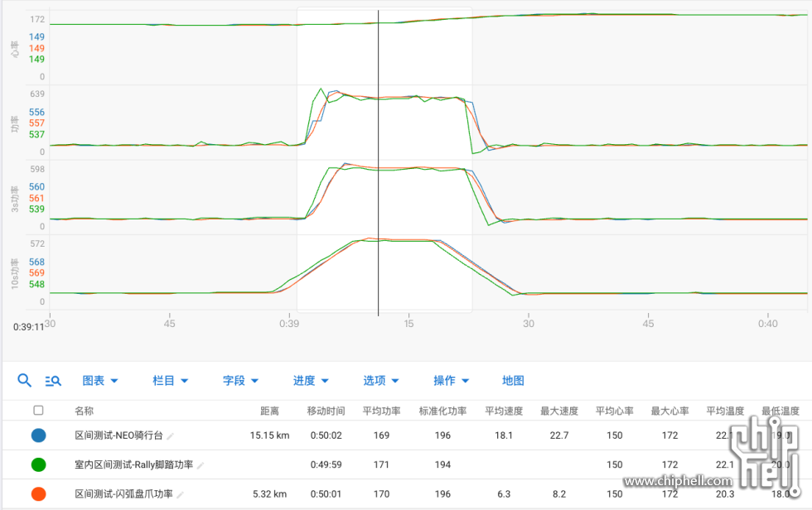Open the 字段 dropdown menu
812x510 pixels.
pyautogui.click(x=240, y=381)
